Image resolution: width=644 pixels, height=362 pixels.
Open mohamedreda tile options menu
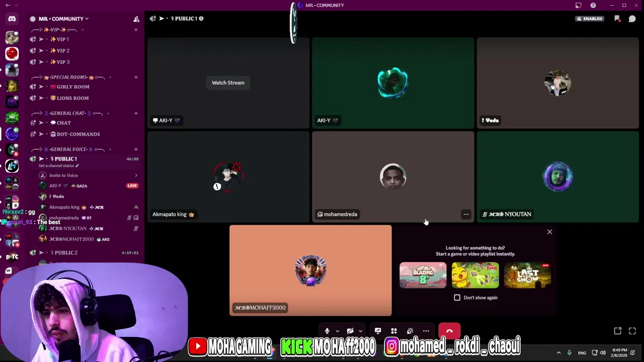[x=466, y=215]
